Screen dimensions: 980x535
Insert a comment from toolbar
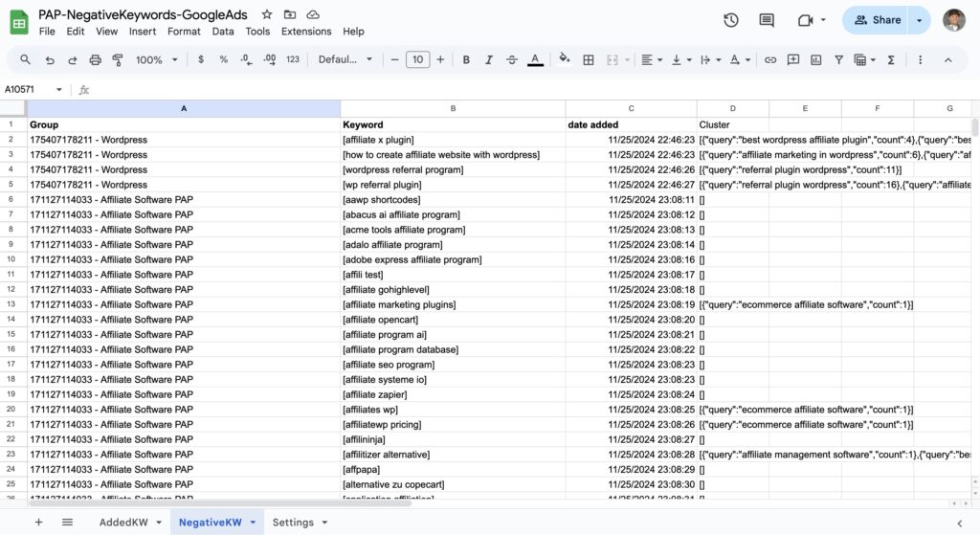coord(793,60)
